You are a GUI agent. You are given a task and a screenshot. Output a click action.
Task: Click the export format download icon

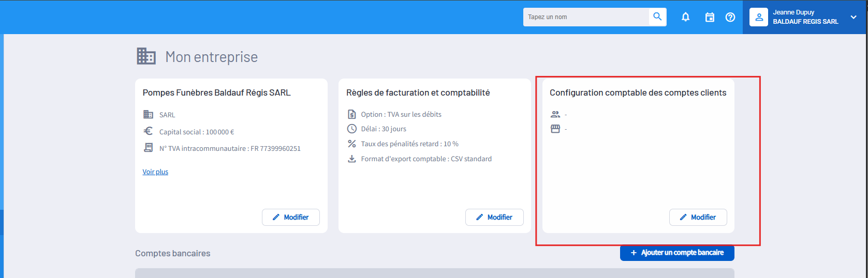[x=351, y=159]
